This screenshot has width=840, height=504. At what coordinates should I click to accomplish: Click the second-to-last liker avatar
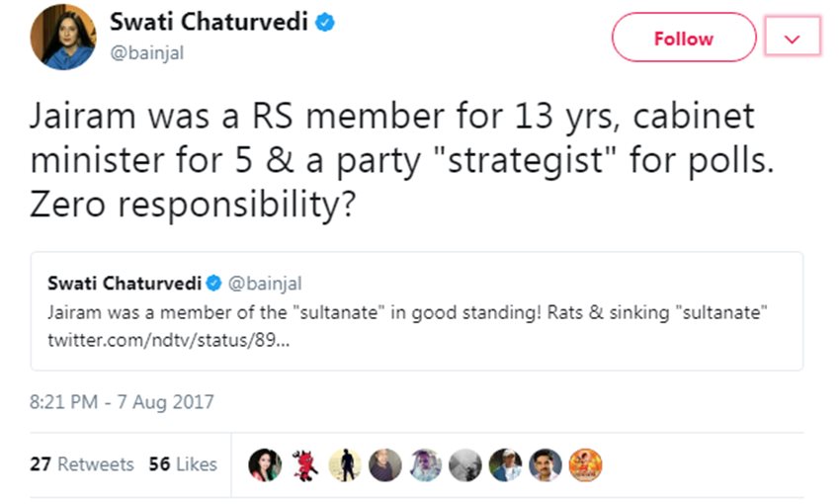[x=546, y=464]
